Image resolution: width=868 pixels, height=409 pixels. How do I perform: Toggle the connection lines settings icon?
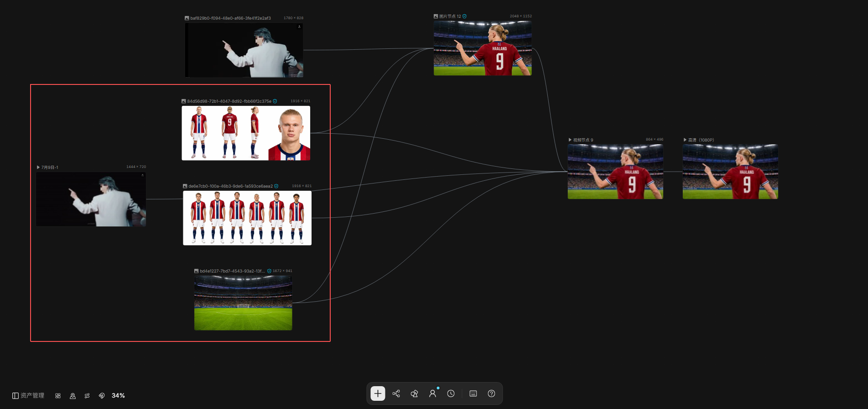pyautogui.click(x=87, y=396)
